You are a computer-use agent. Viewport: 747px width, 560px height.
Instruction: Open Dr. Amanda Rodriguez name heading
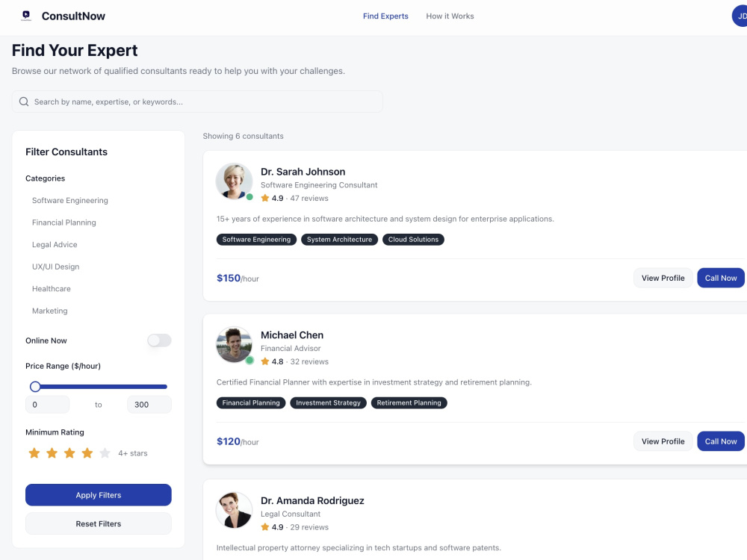click(312, 501)
